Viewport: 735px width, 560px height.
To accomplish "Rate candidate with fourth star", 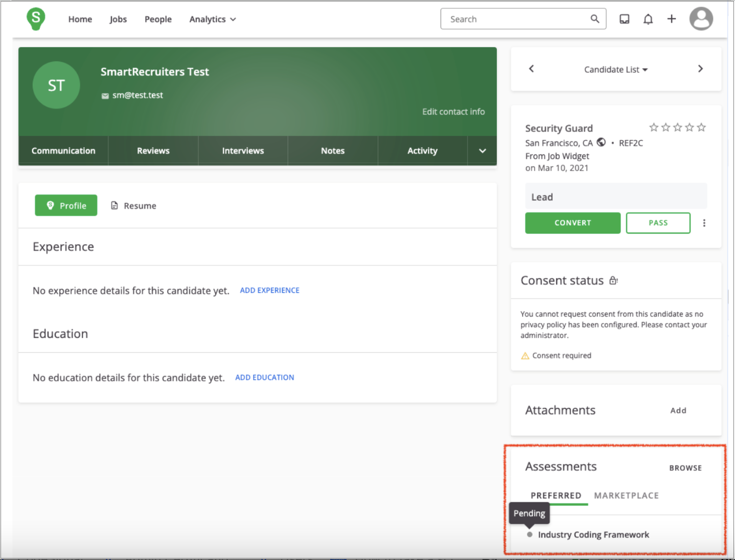I will [690, 127].
